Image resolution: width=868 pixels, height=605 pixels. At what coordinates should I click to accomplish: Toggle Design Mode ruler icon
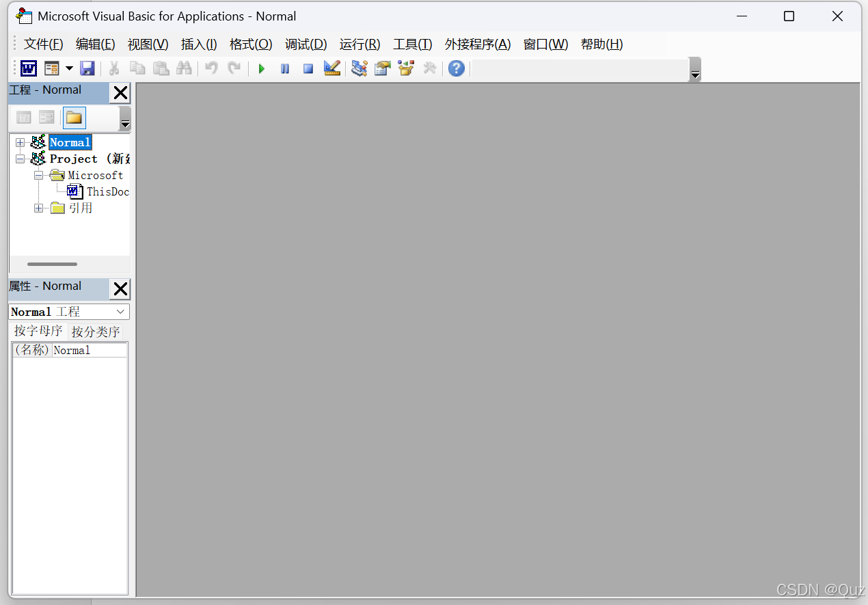coord(332,68)
